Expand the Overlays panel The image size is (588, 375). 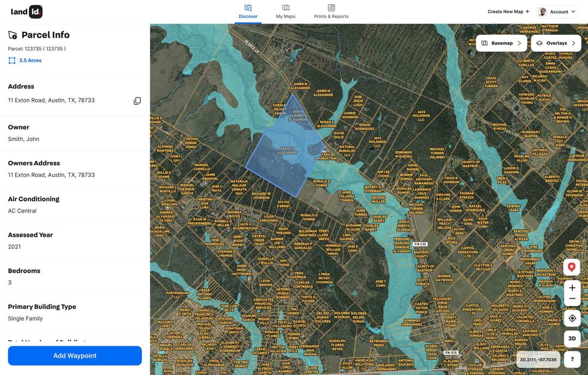tap(556, 43)
